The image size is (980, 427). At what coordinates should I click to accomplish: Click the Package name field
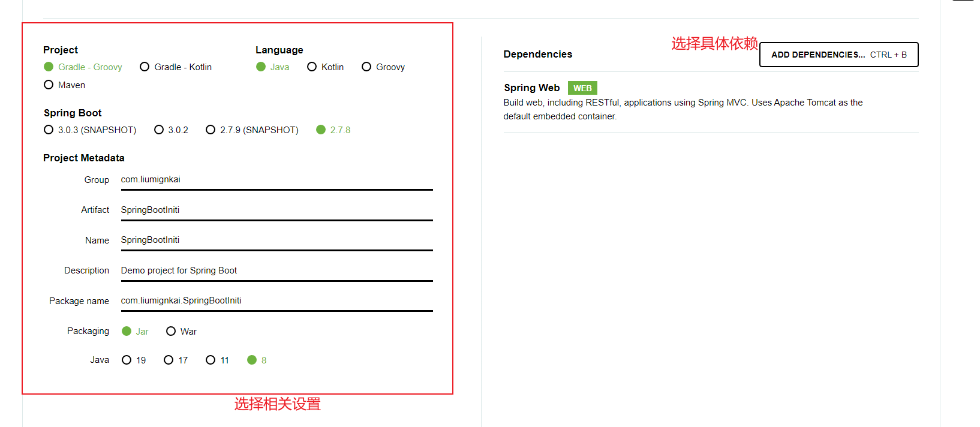tap(276, 300)
